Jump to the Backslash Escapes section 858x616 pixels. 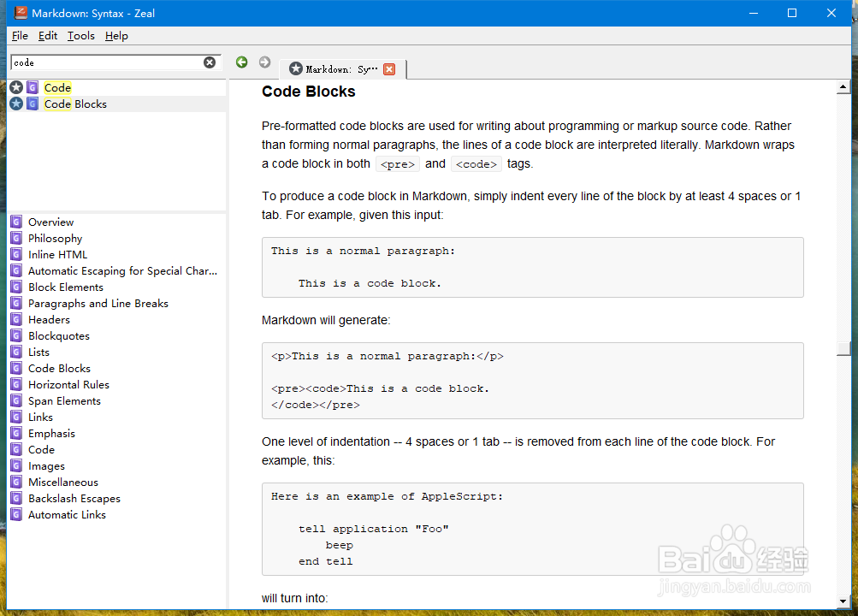click(74, 499)
